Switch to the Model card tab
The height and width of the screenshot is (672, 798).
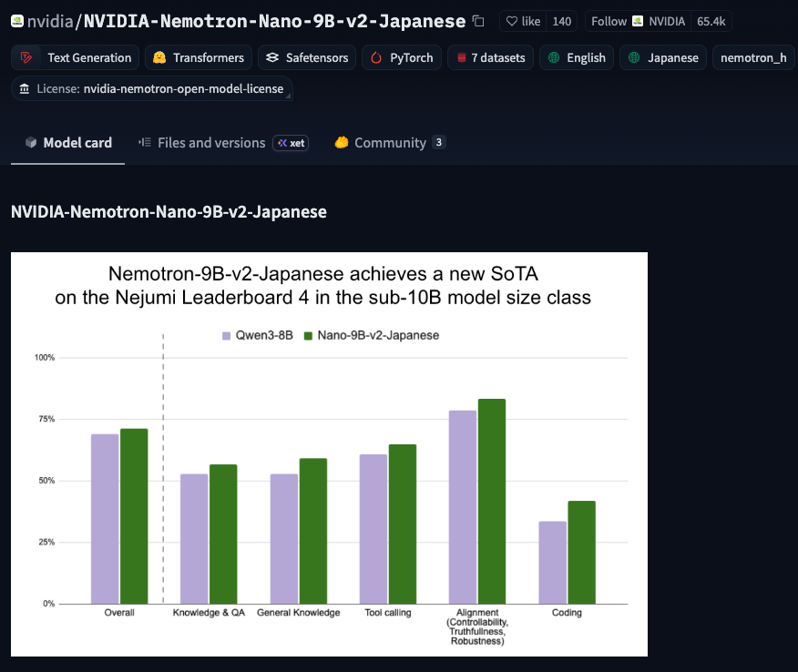click(67, 142)
